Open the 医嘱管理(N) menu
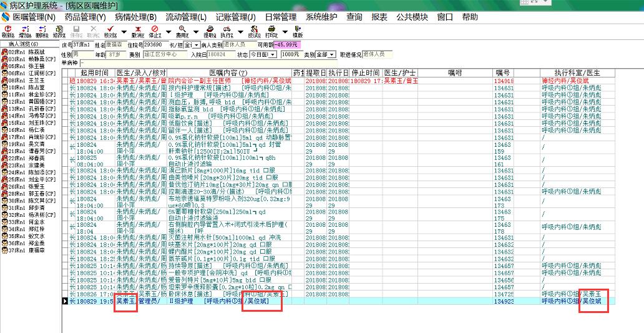Image resolution: width=644 pixels, height=333 pixels. click(x=34, y=17)
